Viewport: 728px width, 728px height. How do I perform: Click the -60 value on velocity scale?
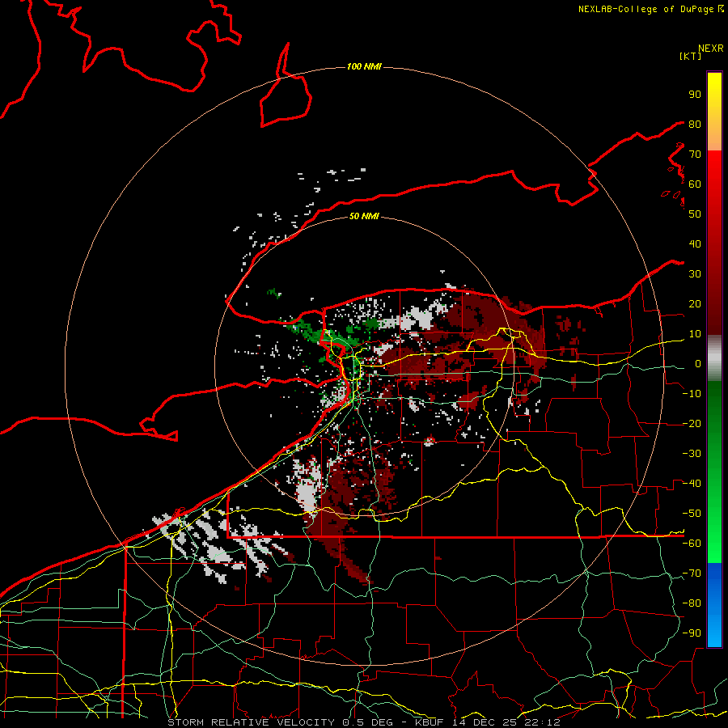coord(692,544)
